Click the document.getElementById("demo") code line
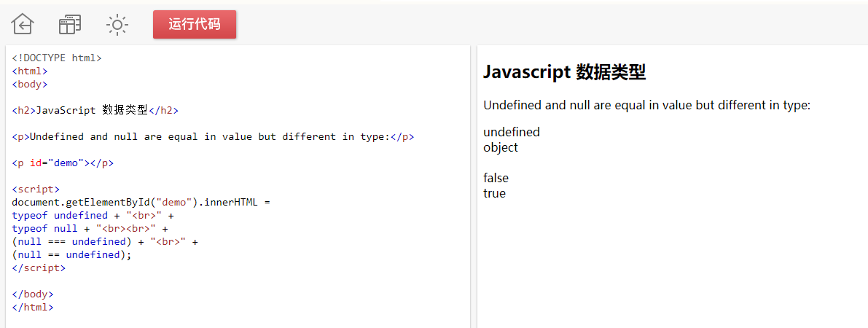This screenshot has width=868, height=328. pyautogui.click(x=141, y=202)
